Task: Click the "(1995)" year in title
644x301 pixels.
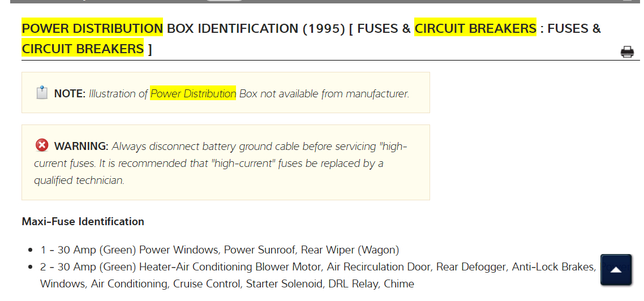Action: click(x=323, y=28)
